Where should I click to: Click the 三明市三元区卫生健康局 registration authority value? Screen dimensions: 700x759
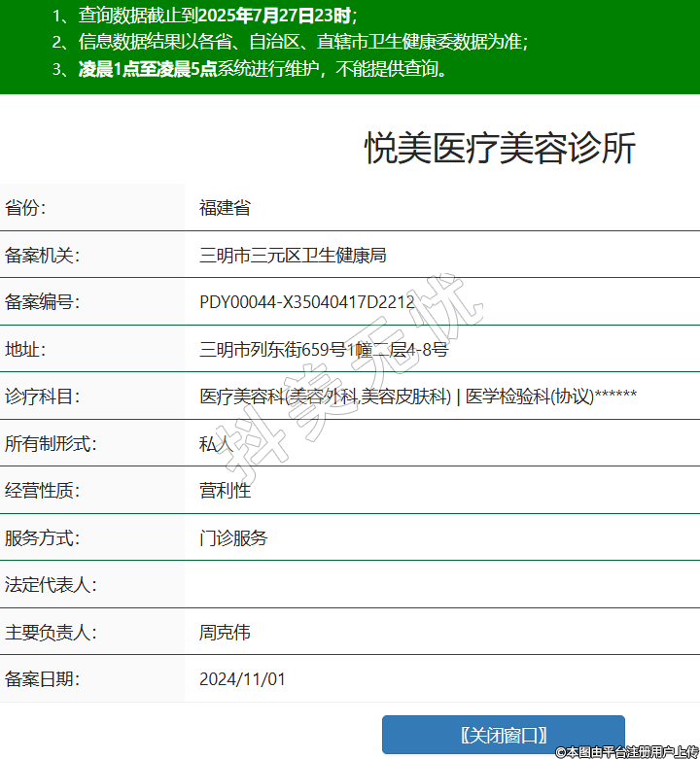click(293, 256)
